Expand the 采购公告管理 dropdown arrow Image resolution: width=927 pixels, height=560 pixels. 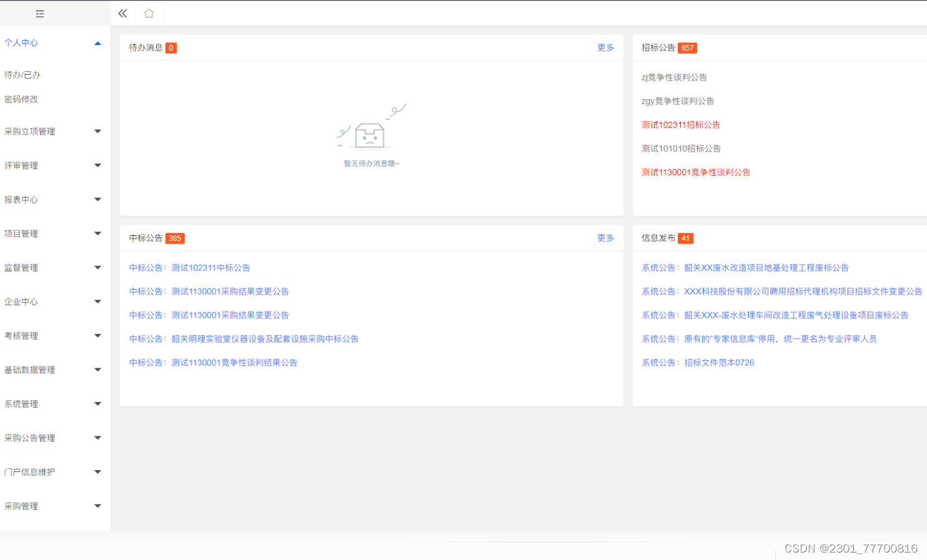(x=97, y=438)
